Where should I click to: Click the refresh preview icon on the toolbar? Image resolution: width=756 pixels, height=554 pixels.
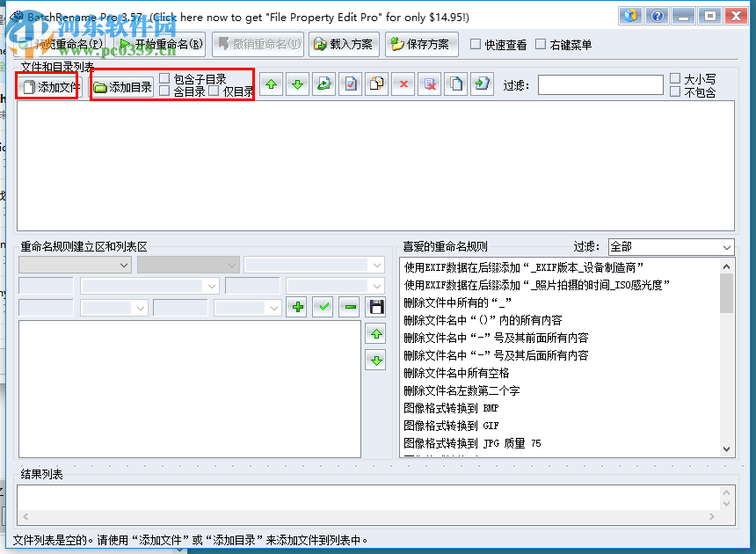coord(324,84)
